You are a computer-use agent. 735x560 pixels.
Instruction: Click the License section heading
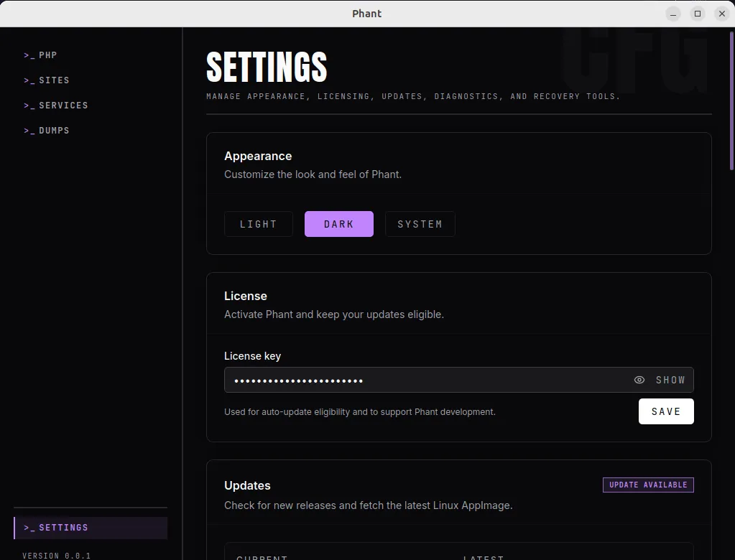[246, 296]
